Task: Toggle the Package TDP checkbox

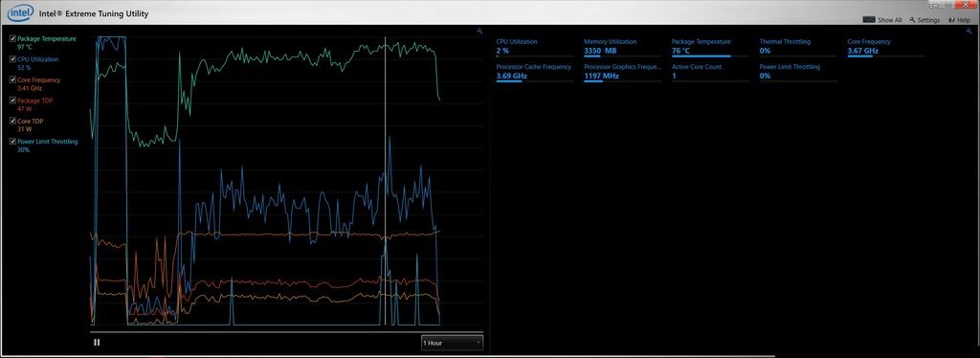Action: click(x=13, y=101)
